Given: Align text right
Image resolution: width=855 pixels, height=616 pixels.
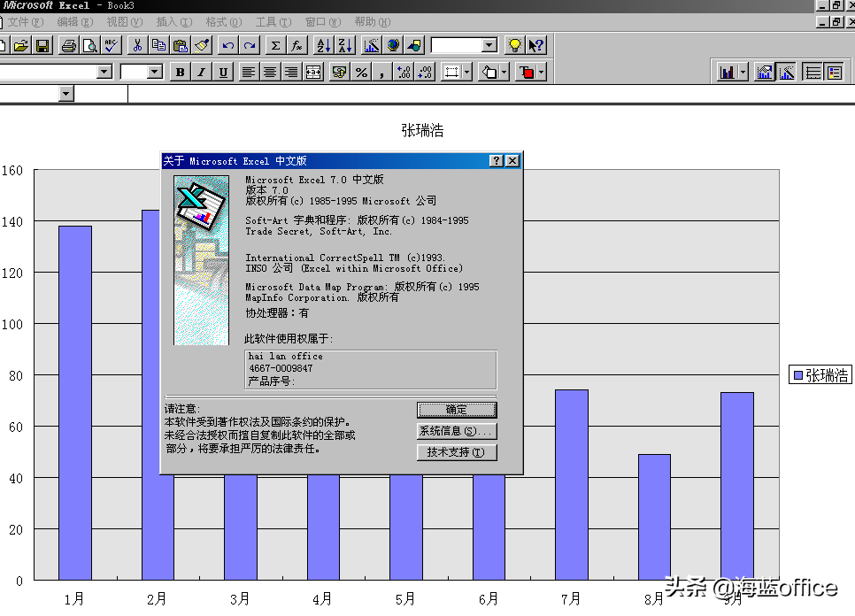Looking at the screenshot, I should click(x=292, y=72).
